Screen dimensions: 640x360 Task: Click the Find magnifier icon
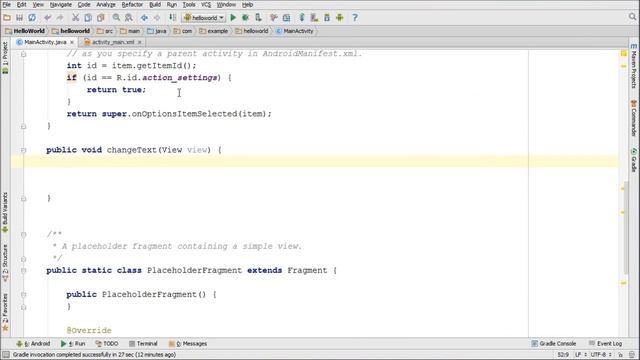click(x=116, y=18)
